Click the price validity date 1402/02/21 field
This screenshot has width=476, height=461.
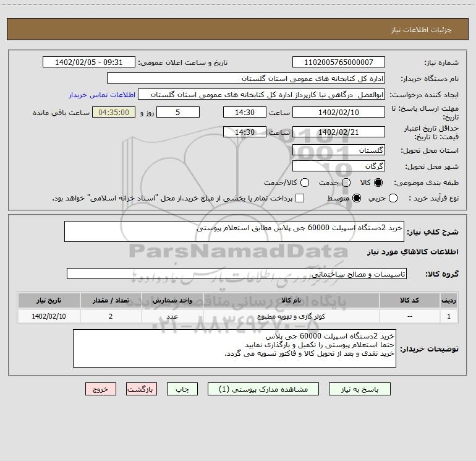point(339,132)
